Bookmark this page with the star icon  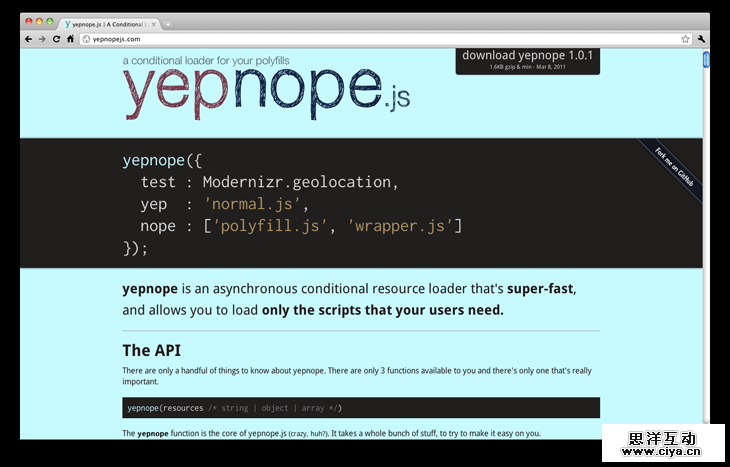pyautogui.click(x=685, y=39)
